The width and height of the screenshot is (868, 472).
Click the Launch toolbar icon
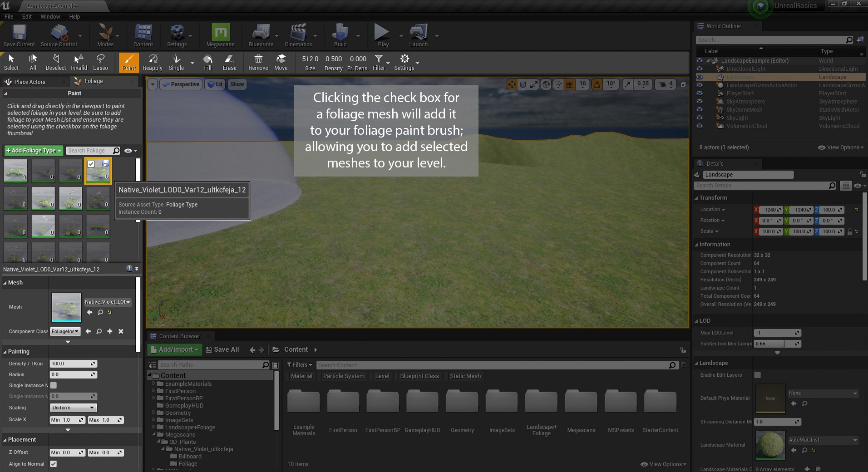click(418, 35)
